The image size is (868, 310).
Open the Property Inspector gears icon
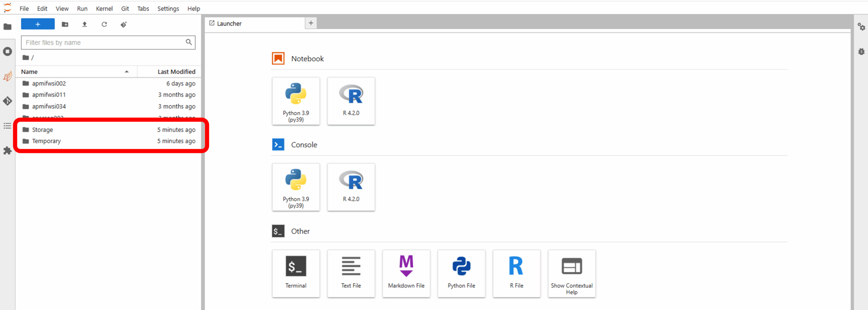coord(861,27)
